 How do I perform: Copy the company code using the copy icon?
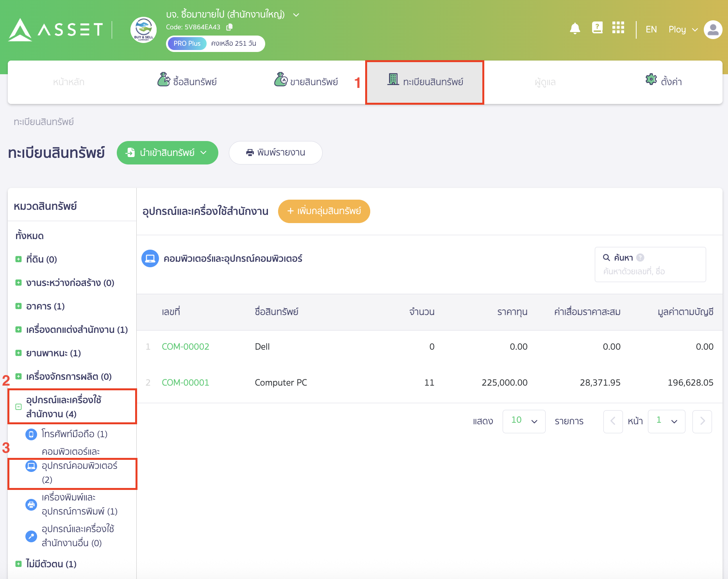(230, 27)
